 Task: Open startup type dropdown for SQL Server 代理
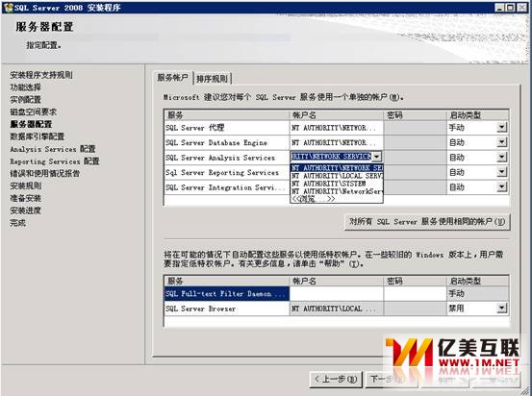(x=502, y=128)
